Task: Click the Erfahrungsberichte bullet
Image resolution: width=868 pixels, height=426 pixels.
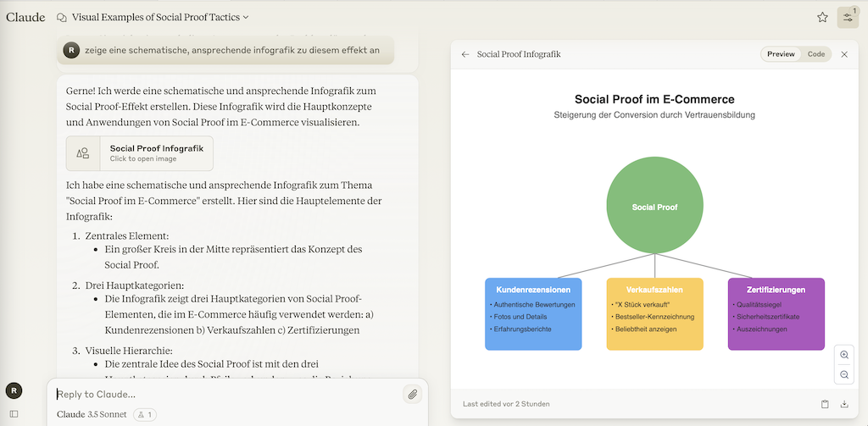Action: point(520,329)
